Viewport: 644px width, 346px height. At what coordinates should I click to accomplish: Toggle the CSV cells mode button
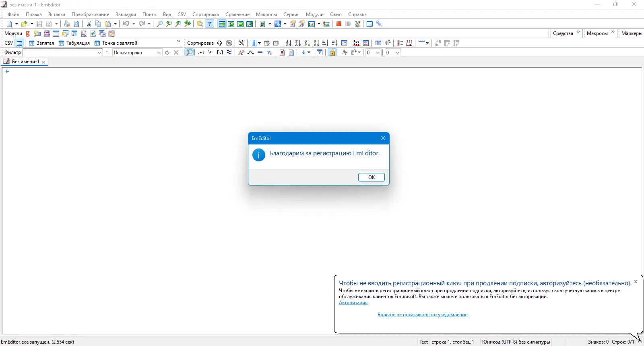(x=19, y=43)
